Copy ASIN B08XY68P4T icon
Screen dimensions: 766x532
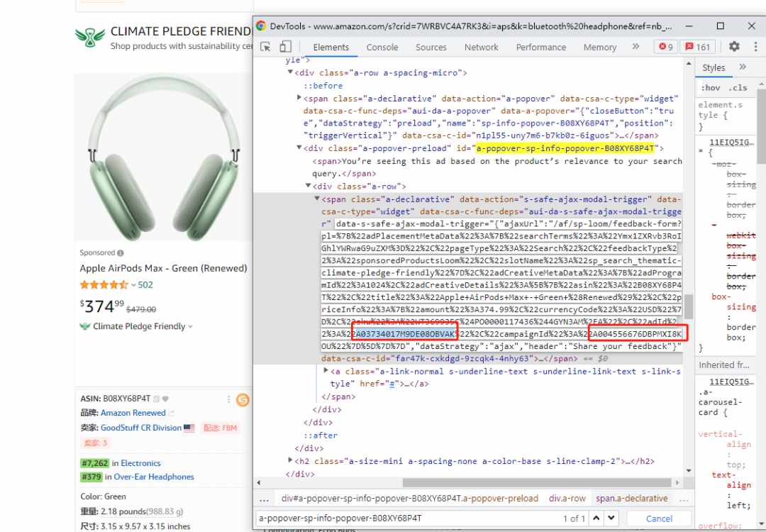(x=156, y=399)
